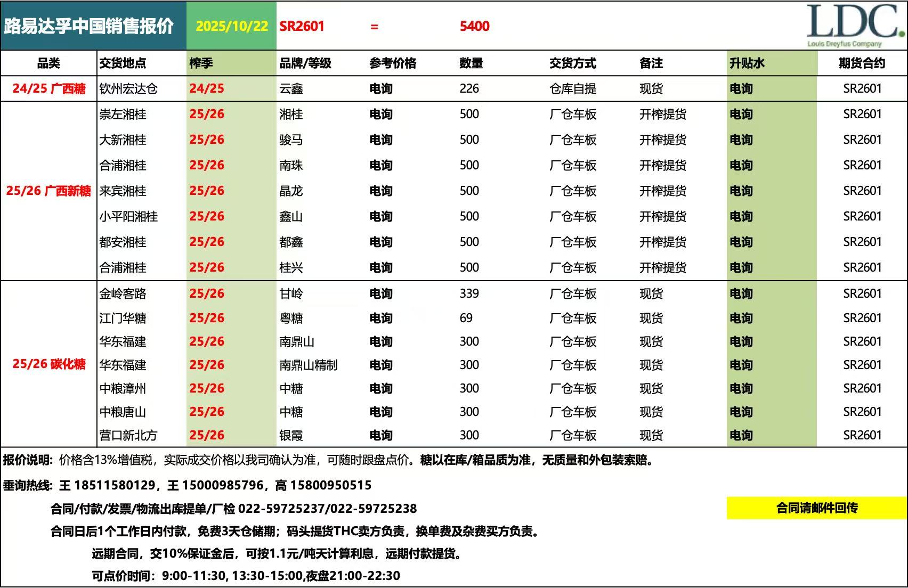The width and height of the screenshot is (908, 588).
Task: Click phone number 022-59725237
Action: point(281,509)
